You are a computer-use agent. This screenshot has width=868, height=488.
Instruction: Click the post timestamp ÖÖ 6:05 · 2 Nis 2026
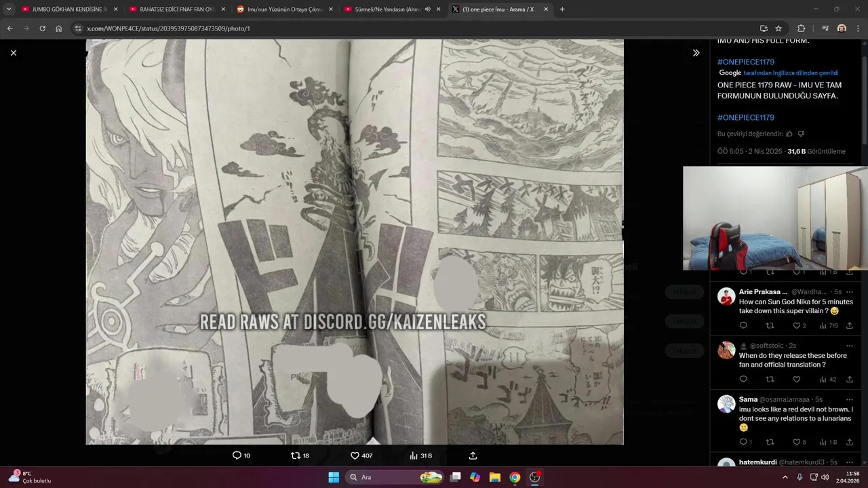(749, 151)
